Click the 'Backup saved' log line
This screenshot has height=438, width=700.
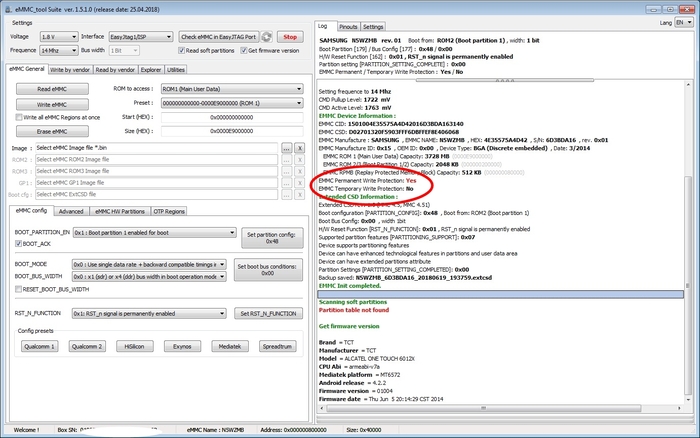tap(405, 278)
